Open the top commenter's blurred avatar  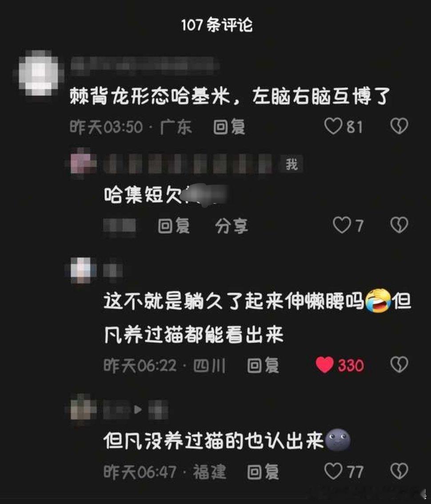[x=39, y=73]
